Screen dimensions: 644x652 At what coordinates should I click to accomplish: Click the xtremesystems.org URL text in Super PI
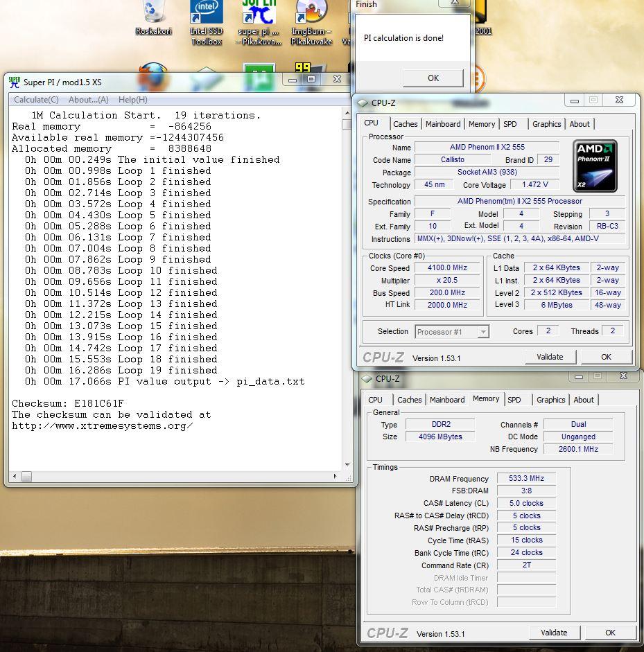103,426
